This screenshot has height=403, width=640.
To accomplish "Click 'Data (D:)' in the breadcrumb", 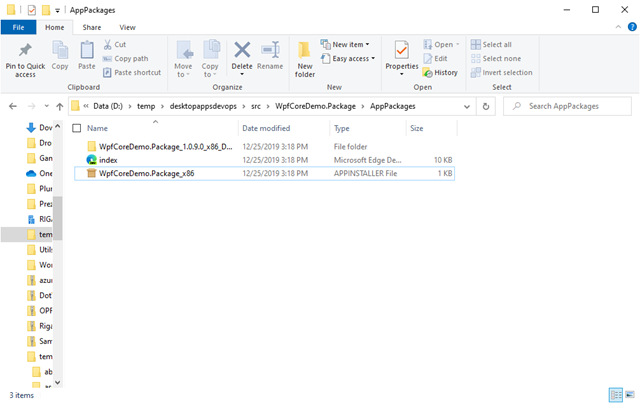I will coord(108,106).
